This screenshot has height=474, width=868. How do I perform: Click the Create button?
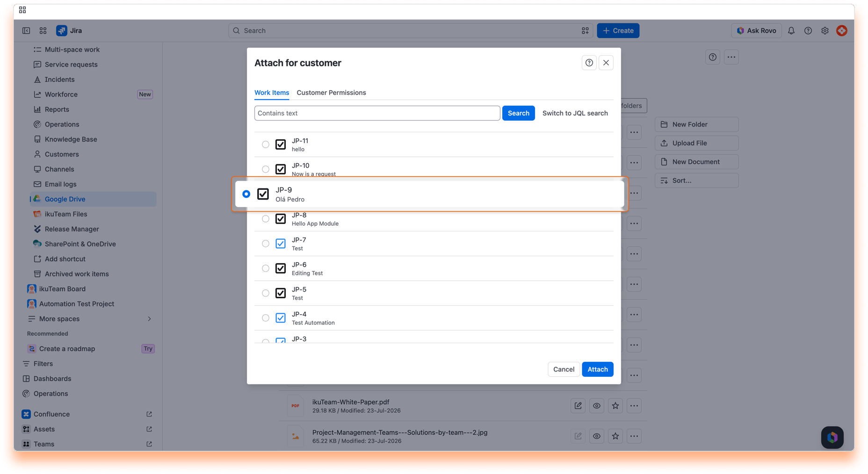coord(618,30)
